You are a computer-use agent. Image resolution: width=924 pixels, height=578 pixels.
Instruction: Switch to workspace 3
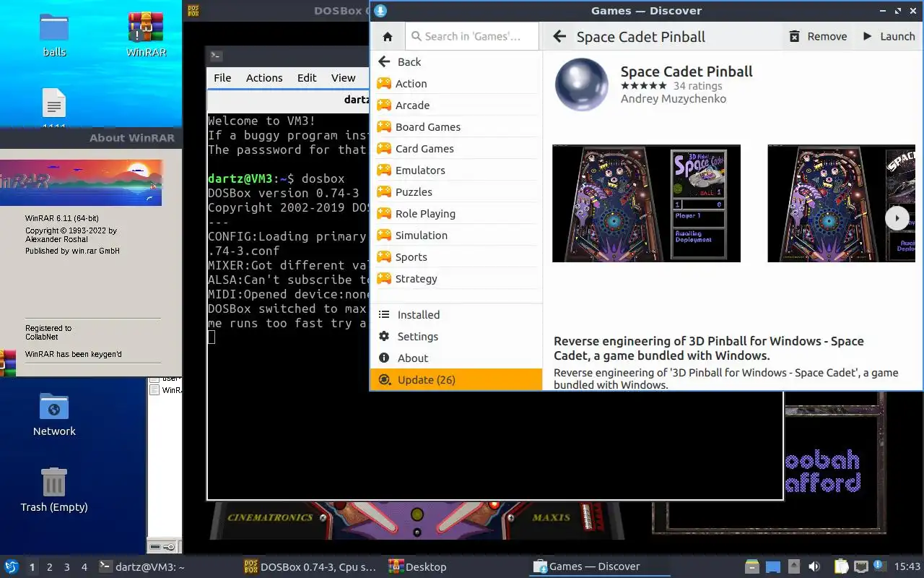pos(67,567)
